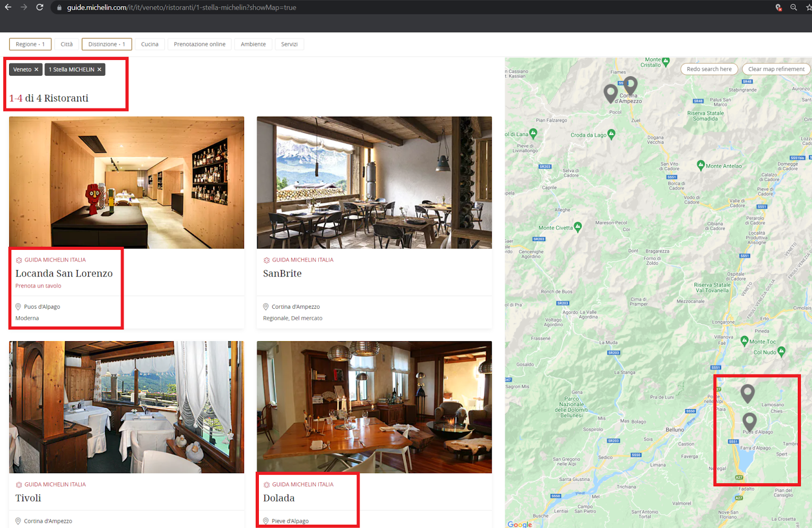Click the Michelin star icon above Dolada
812x528 pixels.
pos(266,485)
